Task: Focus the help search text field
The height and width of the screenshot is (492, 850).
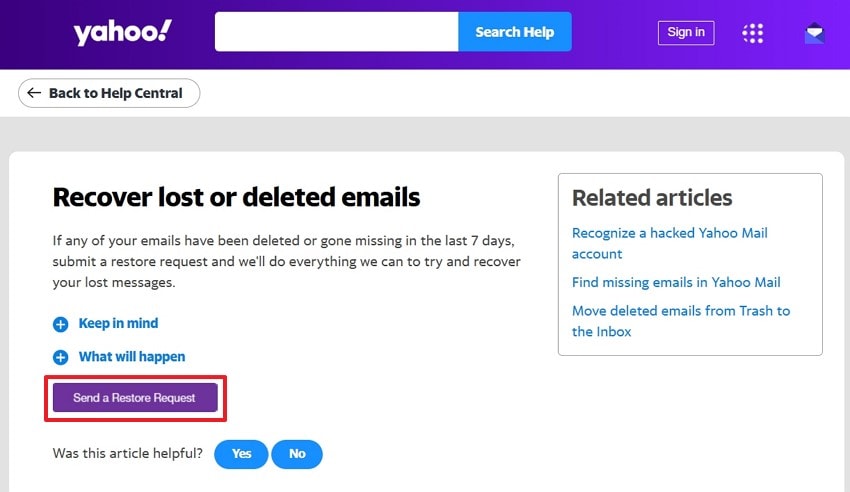Action: pos(336,32)
